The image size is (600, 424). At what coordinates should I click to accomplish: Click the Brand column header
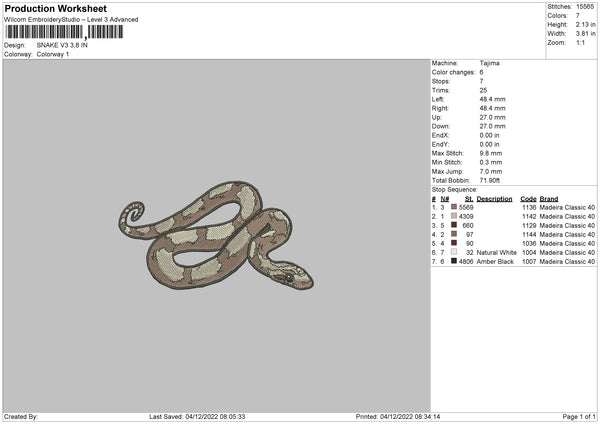pyautogui.click(x=549, y=198)
